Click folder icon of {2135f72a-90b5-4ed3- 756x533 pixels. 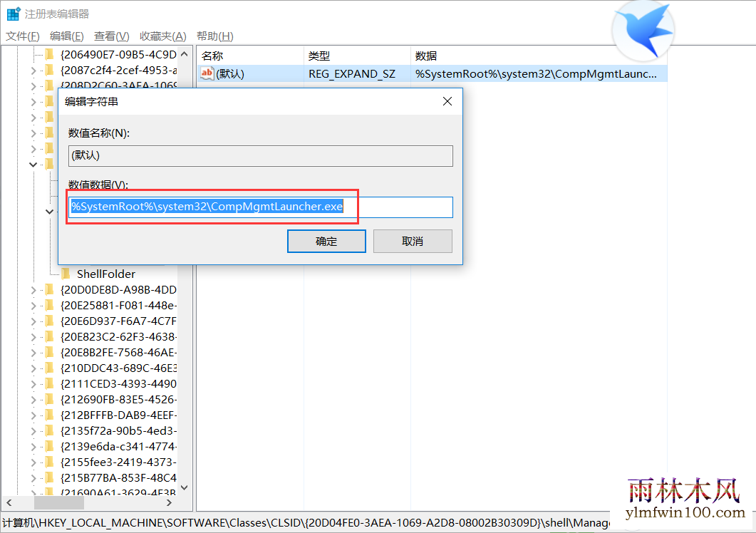click(49, 430)
